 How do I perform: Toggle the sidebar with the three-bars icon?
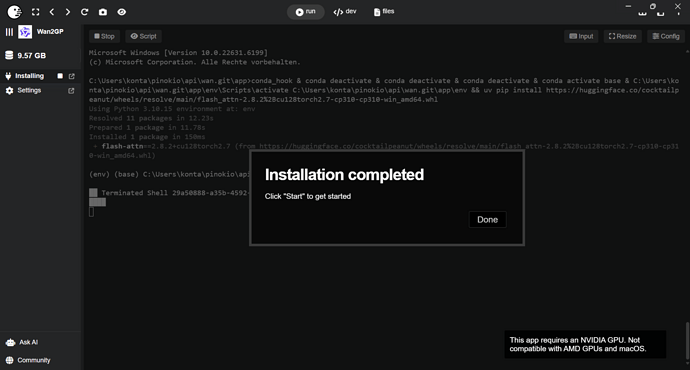[9, 32]
